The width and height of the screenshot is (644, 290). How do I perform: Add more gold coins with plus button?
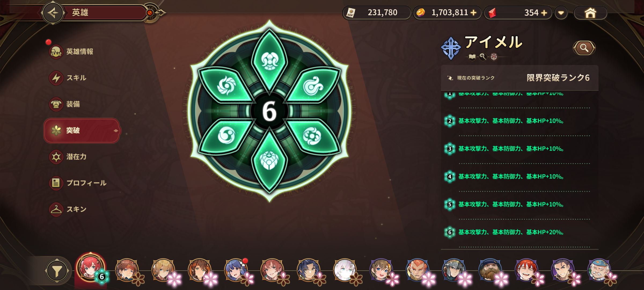pos(474,13)
